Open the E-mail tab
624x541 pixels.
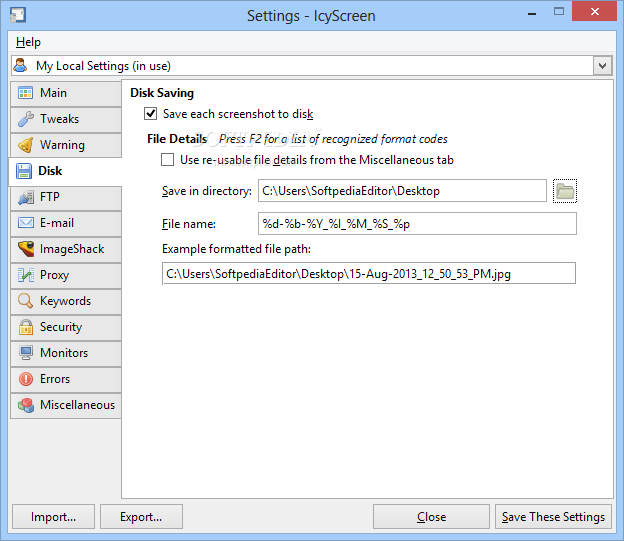coord(66,223)
